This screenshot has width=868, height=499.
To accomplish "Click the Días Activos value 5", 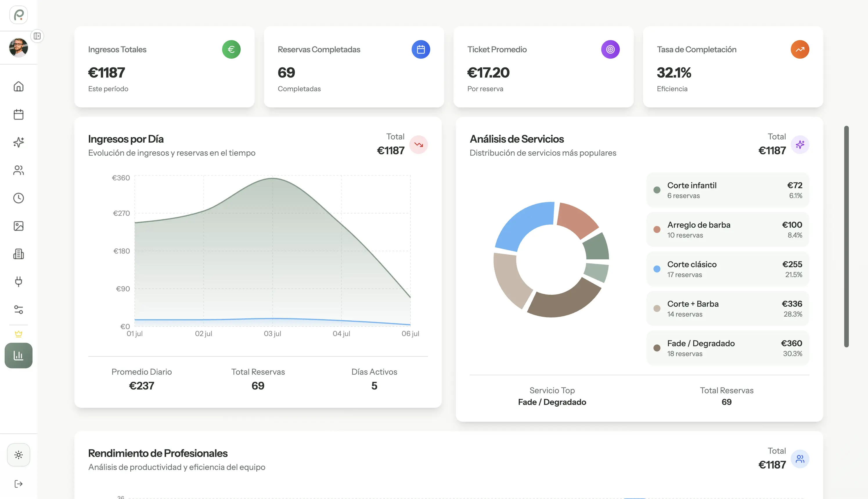I will pyautogui.click(x=374, y=386).
